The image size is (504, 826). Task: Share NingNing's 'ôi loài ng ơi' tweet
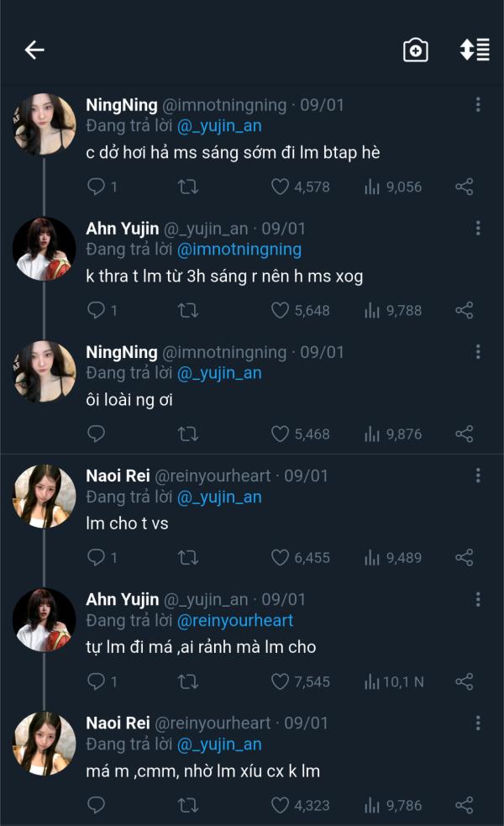[x=464, y=434]
